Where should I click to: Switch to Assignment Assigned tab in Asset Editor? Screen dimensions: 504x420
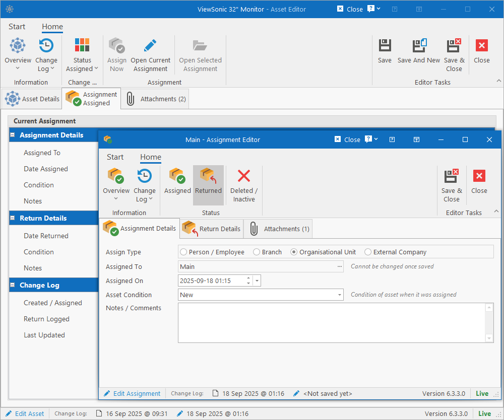[x=92, y=99]
